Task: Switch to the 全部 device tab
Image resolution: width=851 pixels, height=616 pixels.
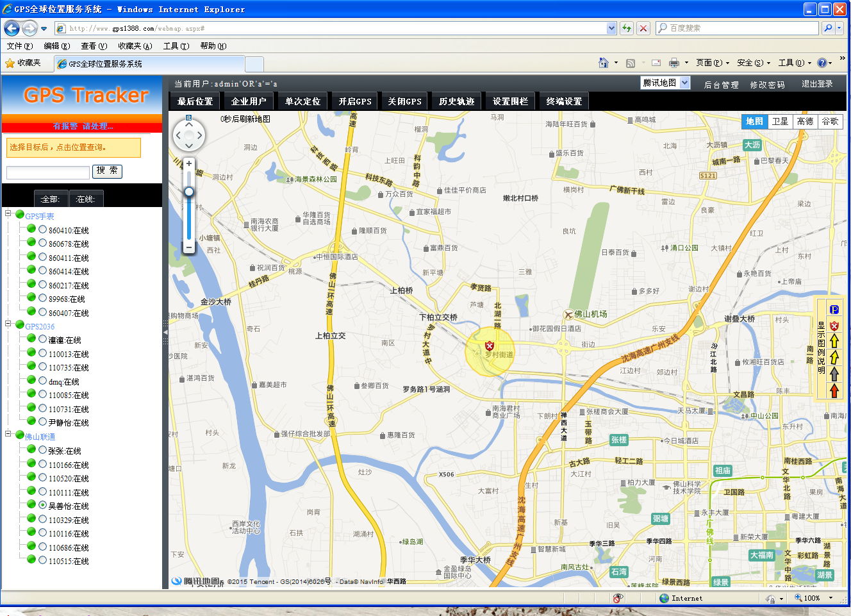Action: point(51,199)
